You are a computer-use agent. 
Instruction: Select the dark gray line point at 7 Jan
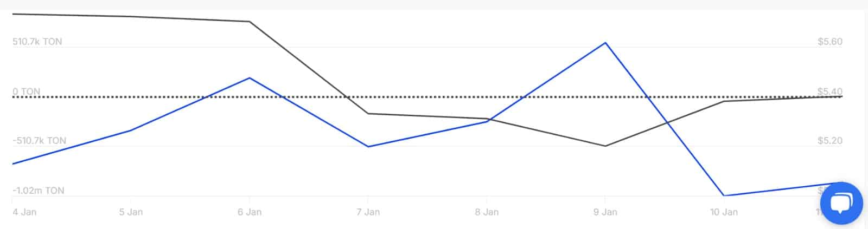(x=368, y=114)
